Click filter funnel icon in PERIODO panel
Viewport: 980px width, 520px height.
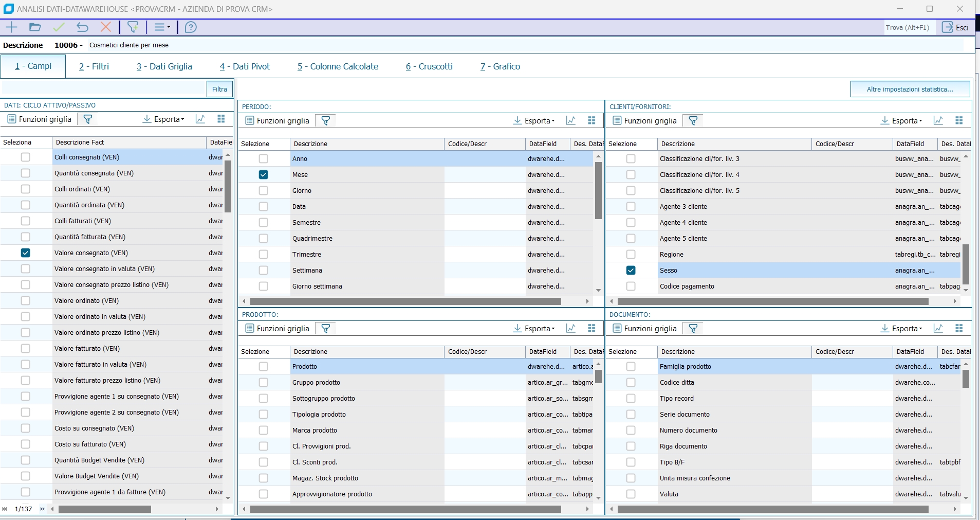[x=326, y=121]
